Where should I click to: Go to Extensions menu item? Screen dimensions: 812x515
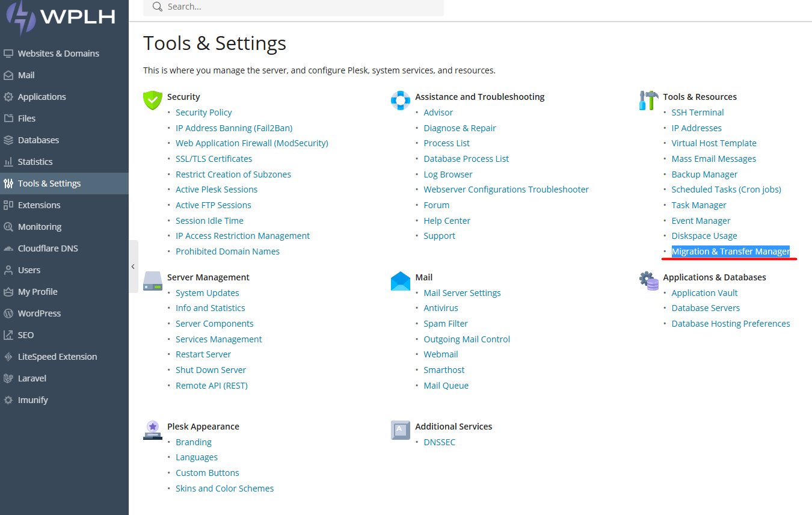coord(64,205)
